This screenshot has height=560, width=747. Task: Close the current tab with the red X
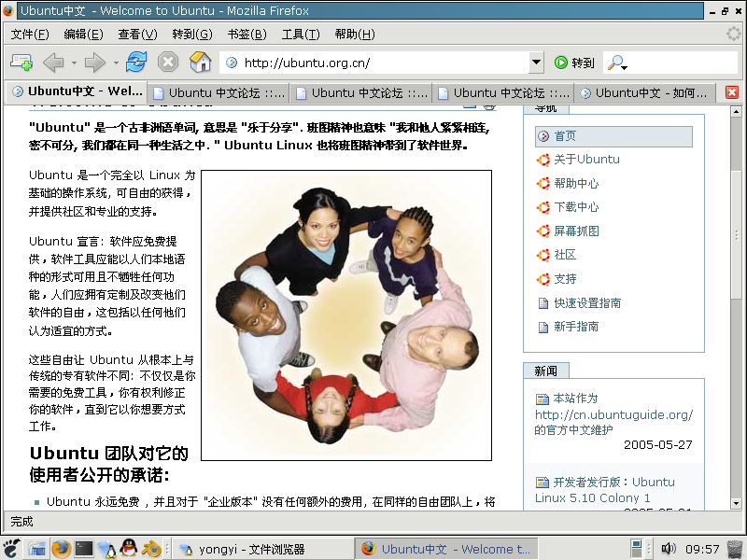pos(732,92)
